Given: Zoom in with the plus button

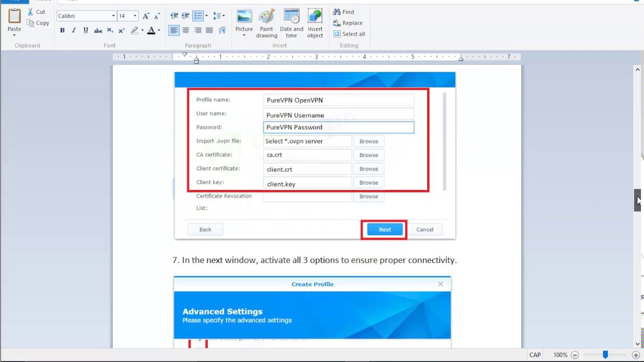Looking at the screenshot, I should (636, 355).
